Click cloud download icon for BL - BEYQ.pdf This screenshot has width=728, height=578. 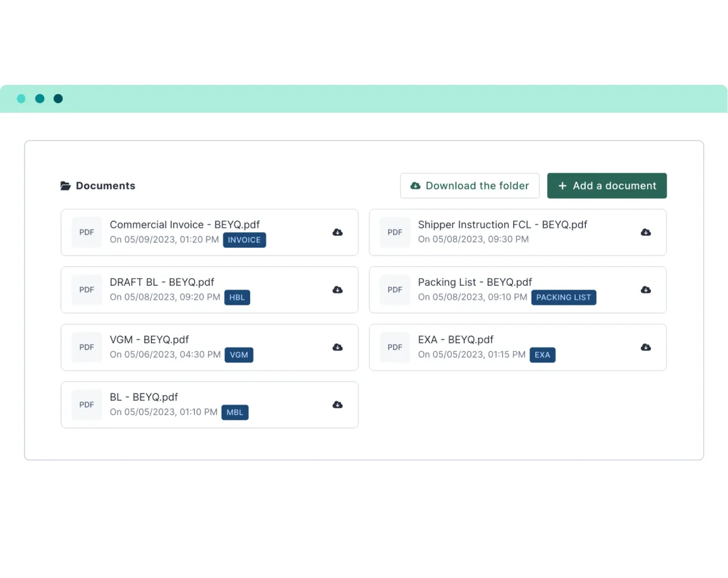[x=337, y=405]
